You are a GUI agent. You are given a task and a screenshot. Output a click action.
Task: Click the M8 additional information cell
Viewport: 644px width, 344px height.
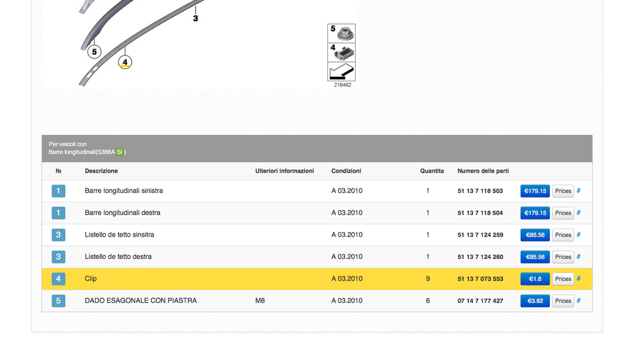click(260, 301)
